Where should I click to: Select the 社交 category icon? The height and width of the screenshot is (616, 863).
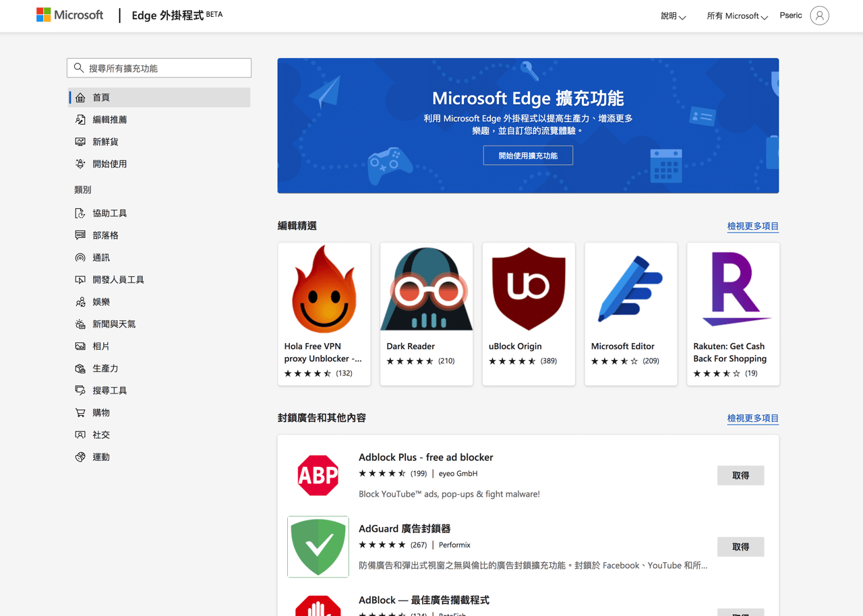(79, 434)
